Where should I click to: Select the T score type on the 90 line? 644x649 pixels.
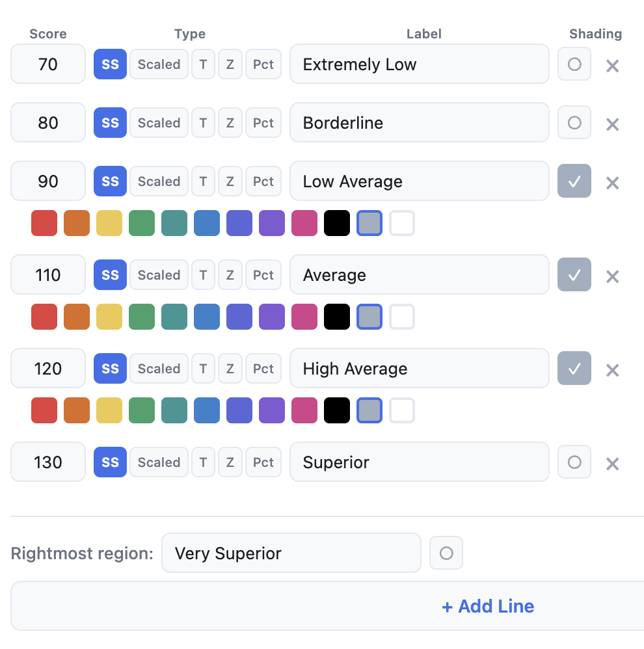tap(203, 181)
